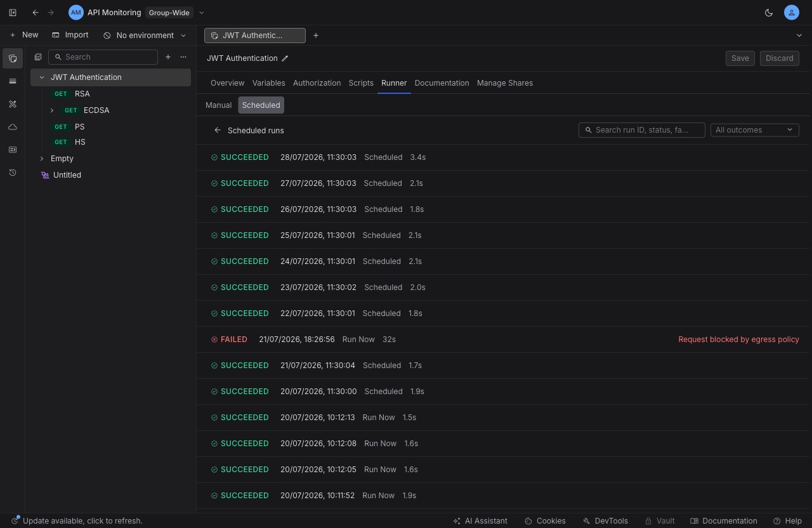Open Help in status bar

point(787,521)
